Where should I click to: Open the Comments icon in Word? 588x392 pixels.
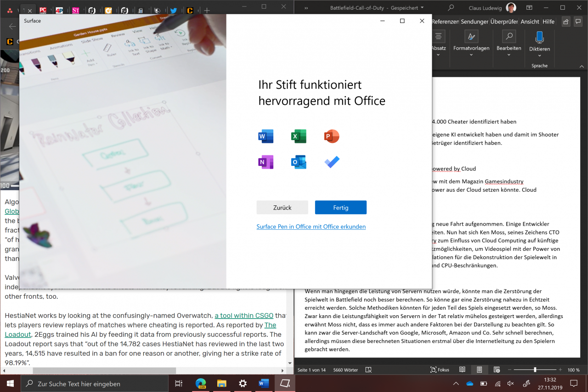pos(579,22)
